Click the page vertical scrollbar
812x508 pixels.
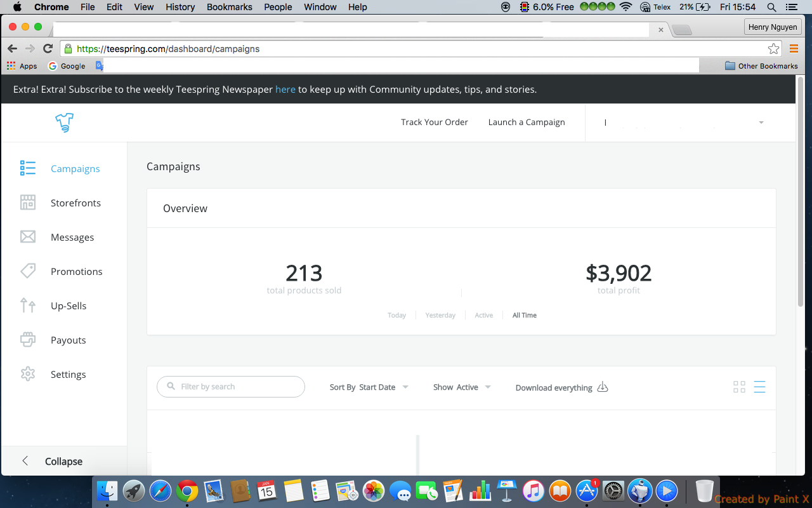[801, 190]
